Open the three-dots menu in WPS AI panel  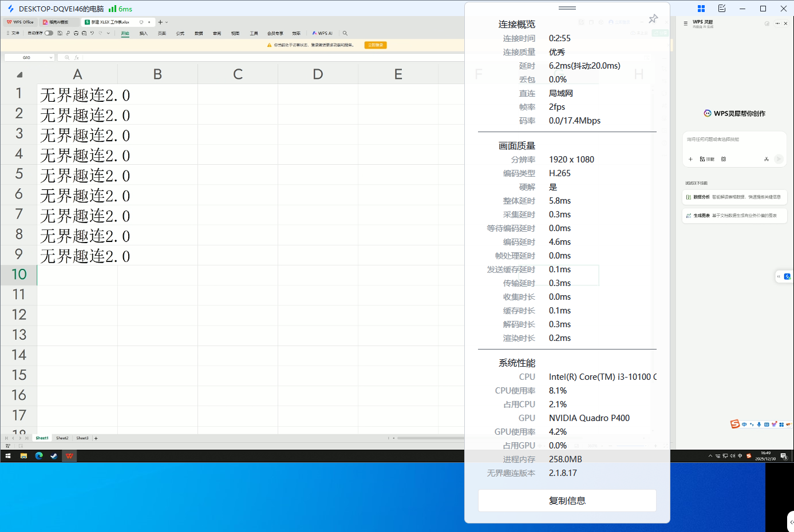coord(777,23)
